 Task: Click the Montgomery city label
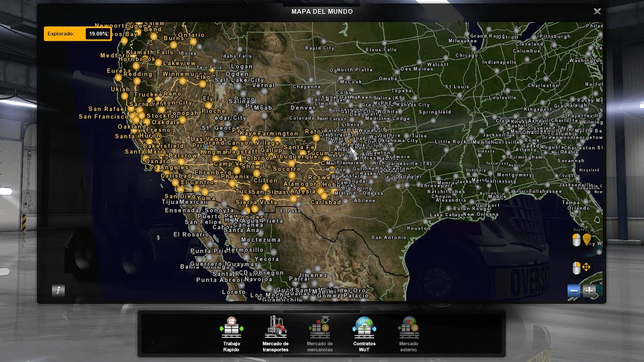click(x=514, y=175)
